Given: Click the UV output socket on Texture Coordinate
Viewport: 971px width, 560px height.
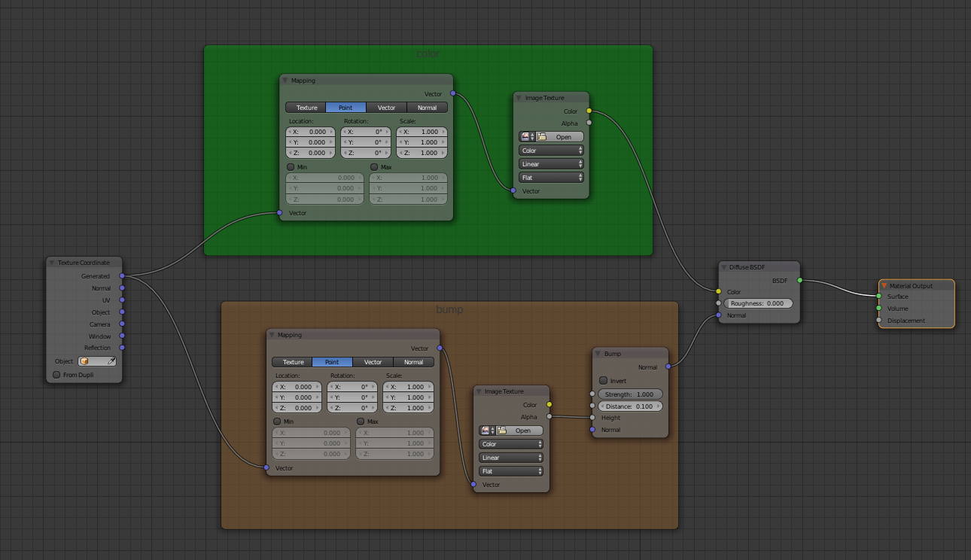Looking at the screenshot, I should click(x=122, y=300).
